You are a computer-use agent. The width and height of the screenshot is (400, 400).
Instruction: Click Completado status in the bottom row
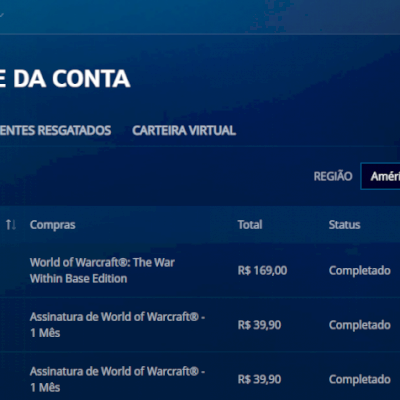pos(360,379)
